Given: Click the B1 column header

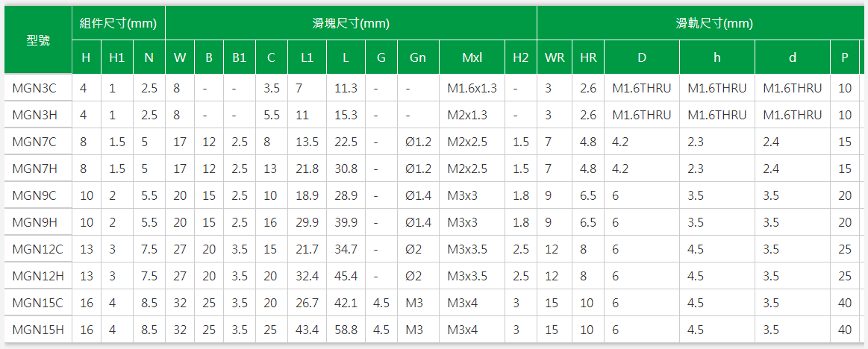Looking at the screenshot, I should (x=239, y=57).
